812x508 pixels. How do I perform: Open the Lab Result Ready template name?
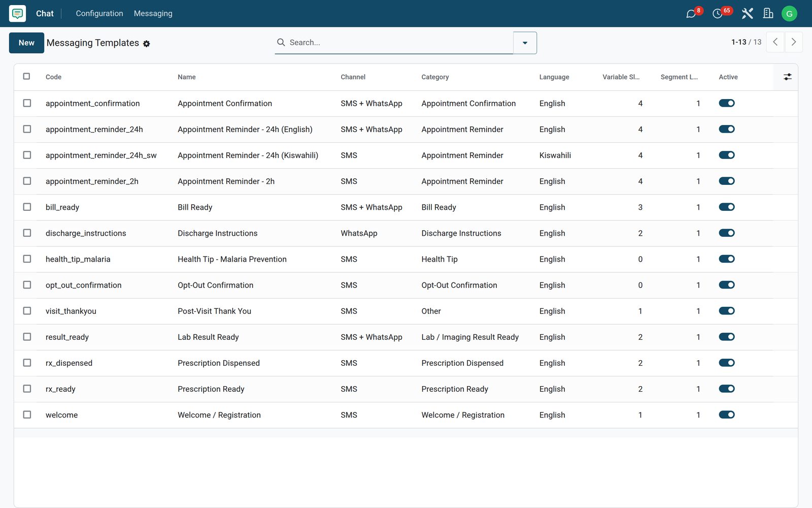click(x=208, y=337)
